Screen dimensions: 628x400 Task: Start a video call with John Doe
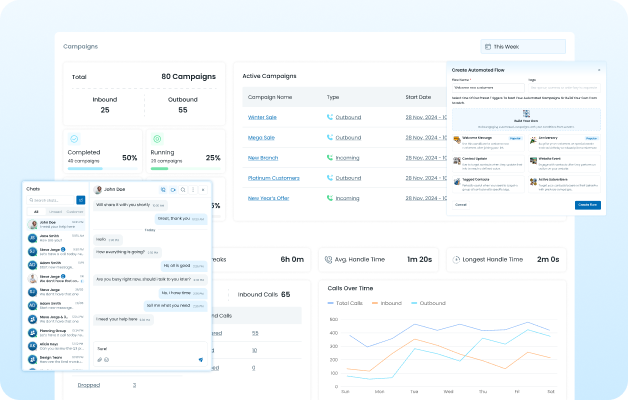[x=173, y=189]
